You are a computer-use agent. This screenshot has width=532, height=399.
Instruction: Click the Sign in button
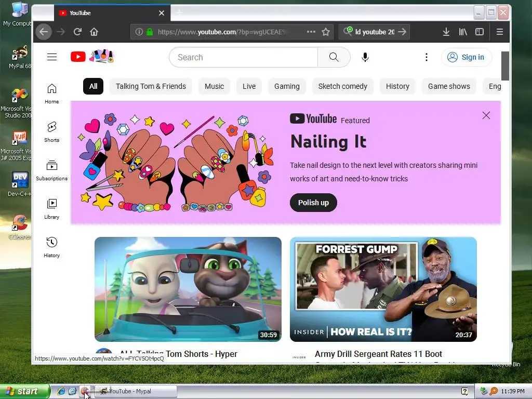467,57
